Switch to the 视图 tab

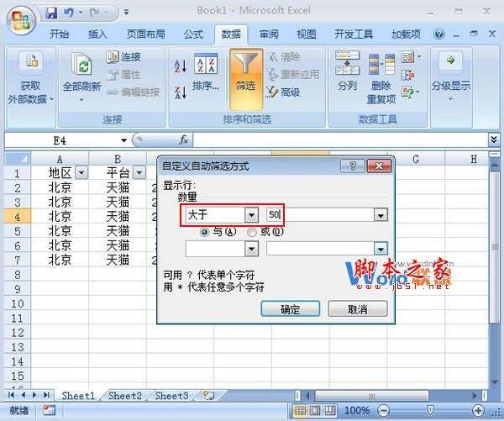click(307, 34)
